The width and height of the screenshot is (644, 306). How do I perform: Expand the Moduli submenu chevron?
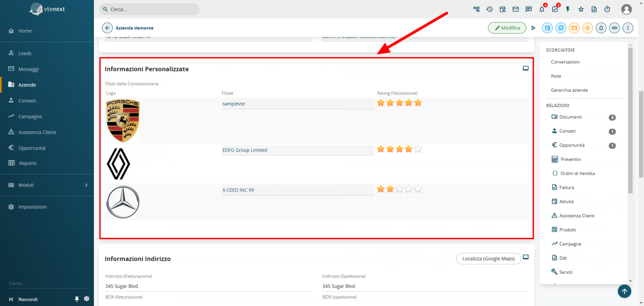86,185
